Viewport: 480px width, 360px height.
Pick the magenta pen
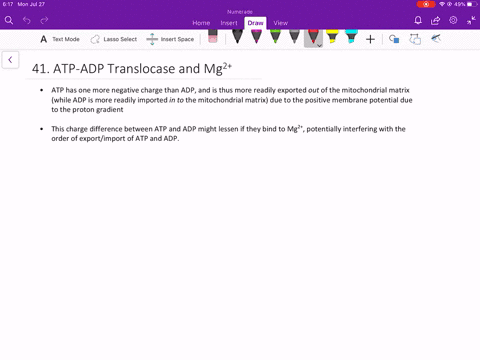(256, 37)
